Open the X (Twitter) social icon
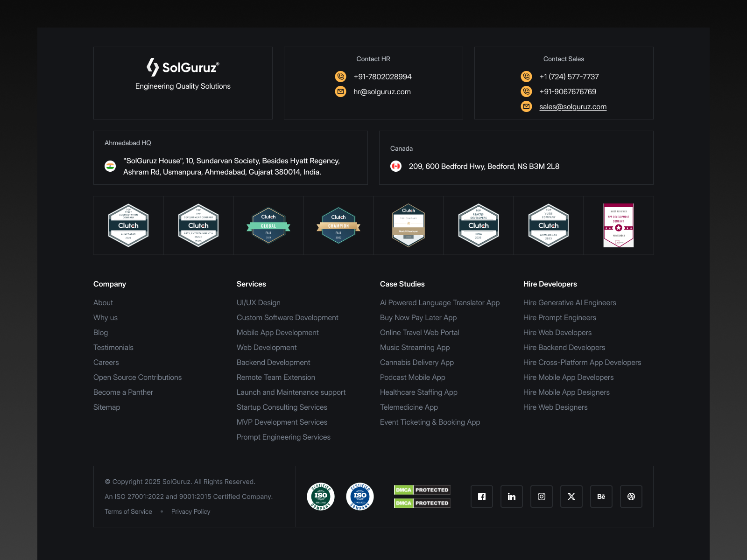This screenshot has height=560, width=747. pyautogui.click(x=571, y=497)
